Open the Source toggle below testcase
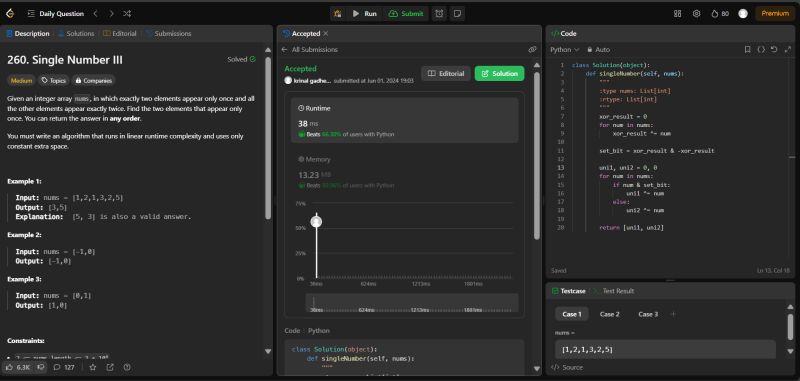This screenshot has height=381, width=800. click(567, 367)
